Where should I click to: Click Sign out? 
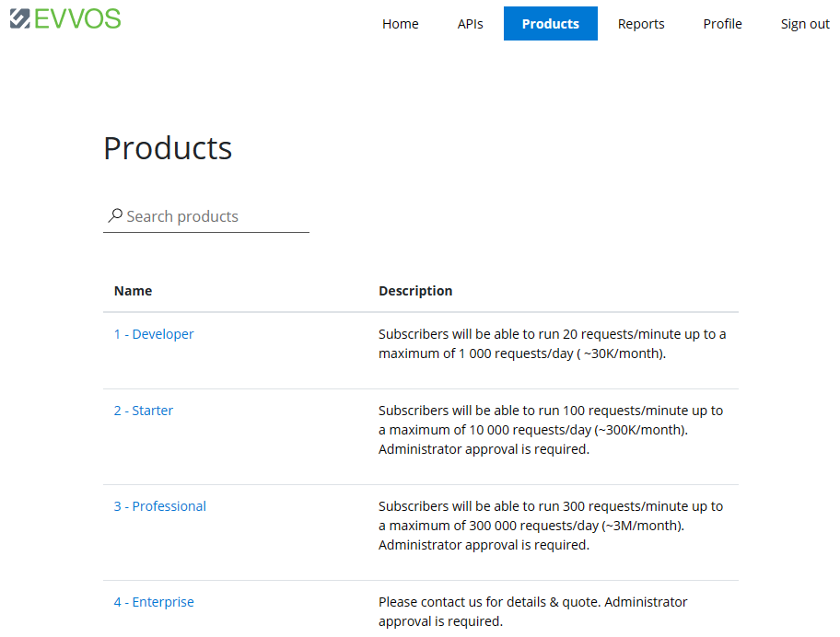805,24
